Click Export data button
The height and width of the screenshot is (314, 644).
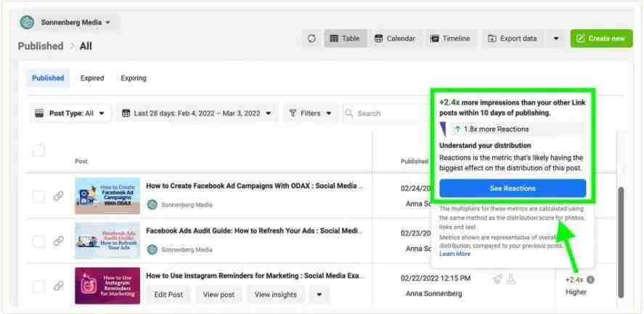(x=512, y=39)
